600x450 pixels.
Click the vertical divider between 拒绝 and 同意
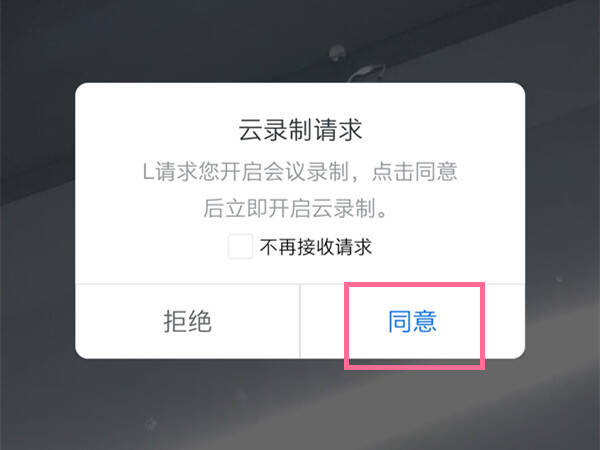[300, 321]
